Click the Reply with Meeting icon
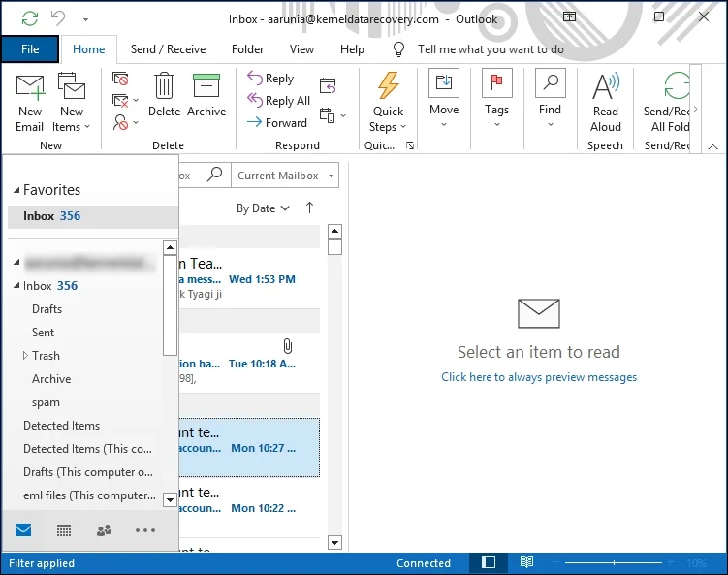 coord(328,85)
